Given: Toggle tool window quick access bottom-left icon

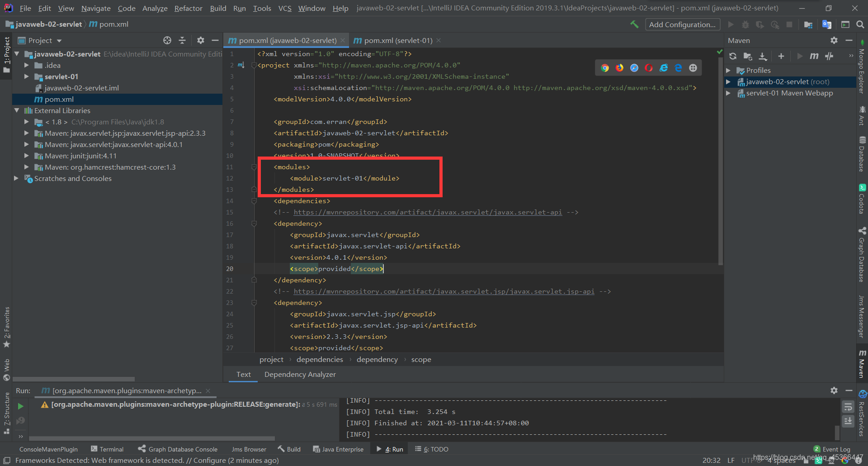Looking at the screenshot, I should pyautogui.click(x=7, y=461).
